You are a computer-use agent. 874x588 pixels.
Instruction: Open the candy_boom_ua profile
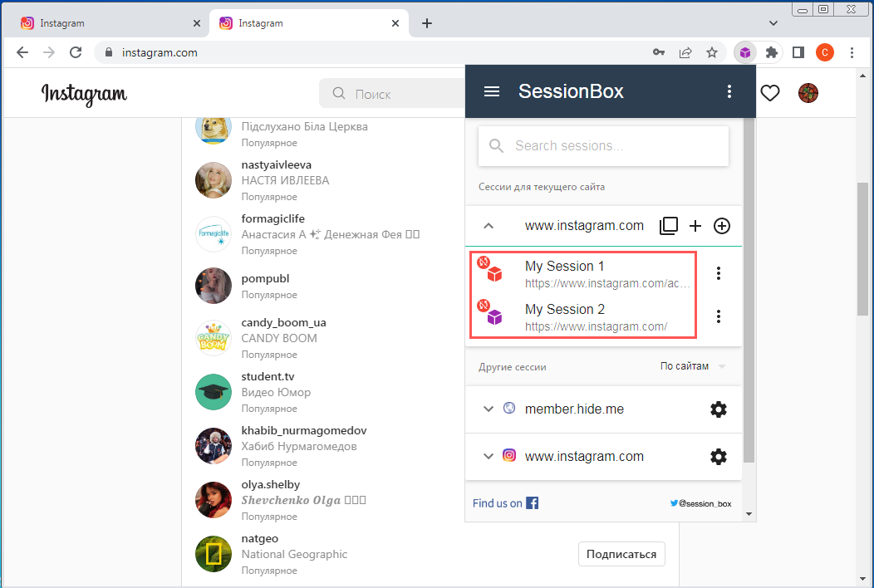(x=283, y=323)
